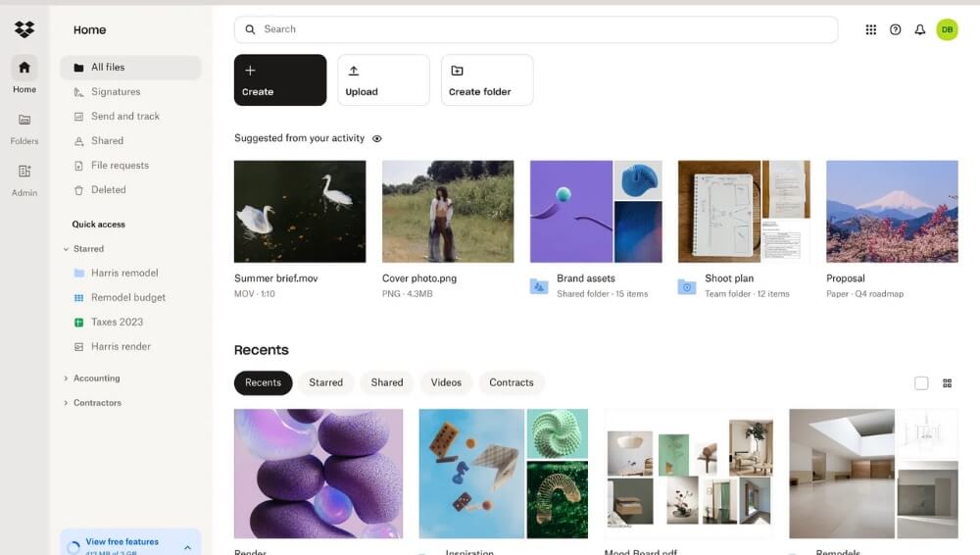Select the Shared filter tab

coord(387,382)
